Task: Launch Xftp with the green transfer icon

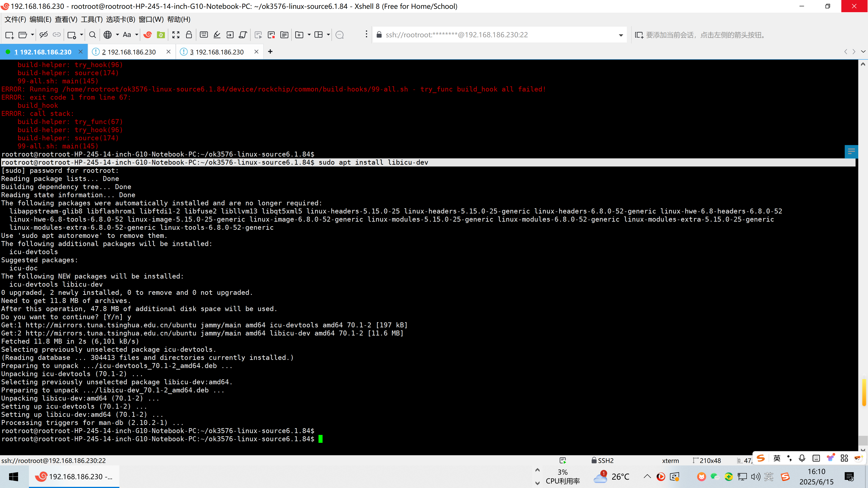Action: point(161,35)
